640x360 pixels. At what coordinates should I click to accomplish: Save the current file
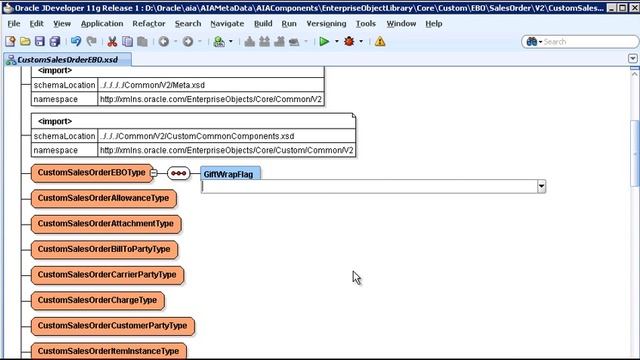pyautogui.click(x=40, y=41)
